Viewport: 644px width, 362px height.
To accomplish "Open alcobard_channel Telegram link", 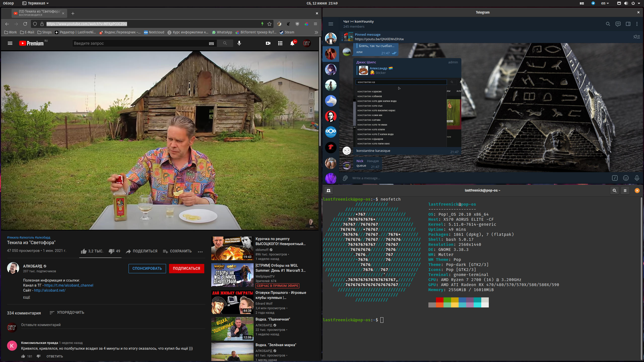I will click(69, 285).
